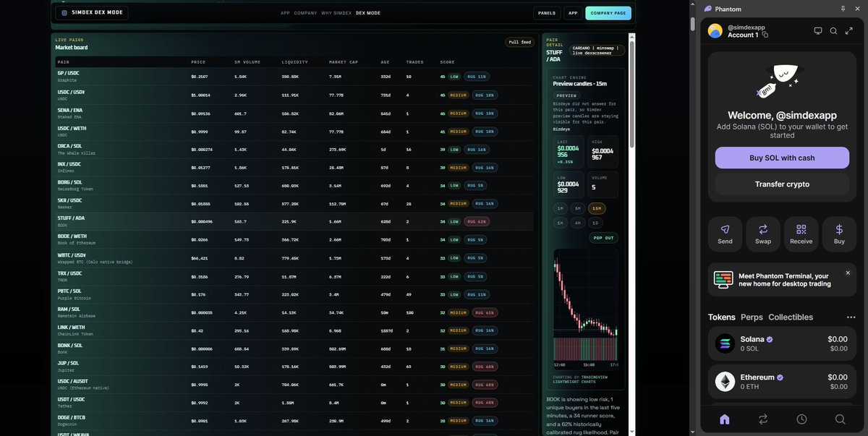Click the CARDANO minswap live dexscreener tag
This screenshot has height=436, width=868.
[597, 49]
